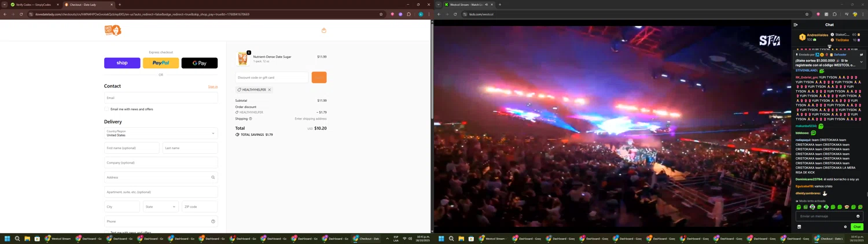Close the Verify Codes — SimplyCodes tab

[x=58, y=5]
